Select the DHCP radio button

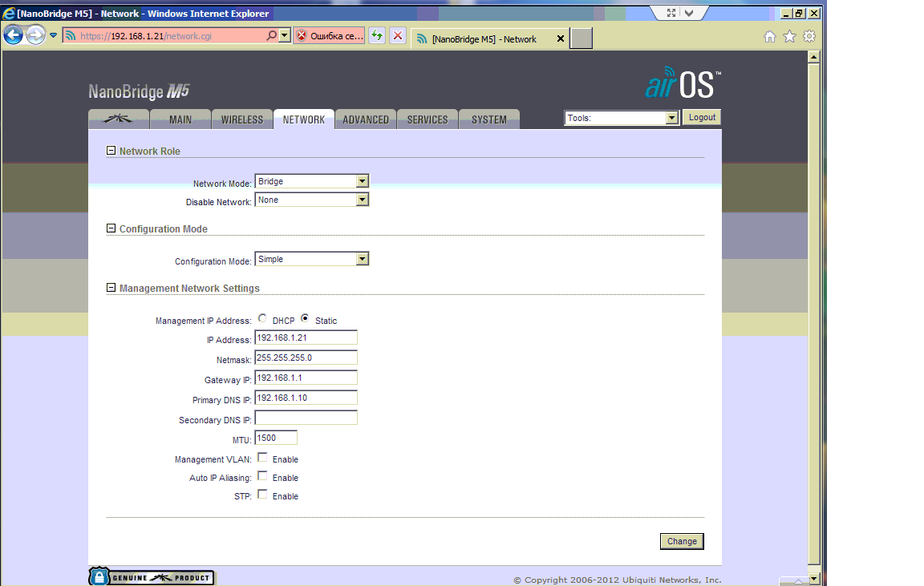tap(262, 318)
